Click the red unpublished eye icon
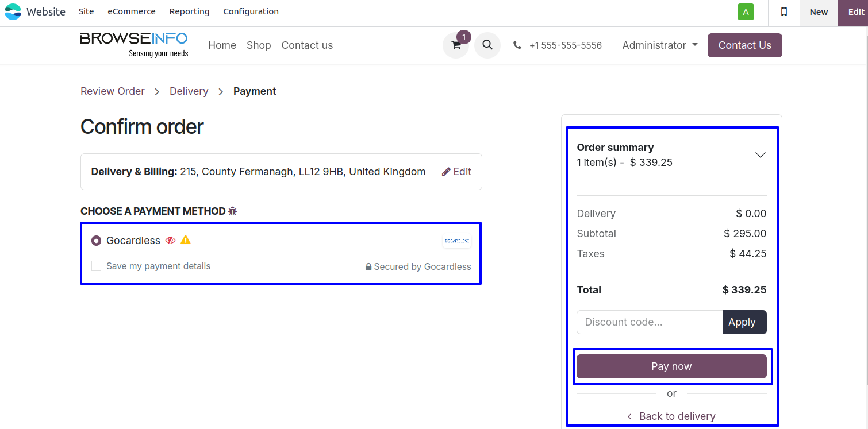The image size is (868, 429). coord(170,240)
